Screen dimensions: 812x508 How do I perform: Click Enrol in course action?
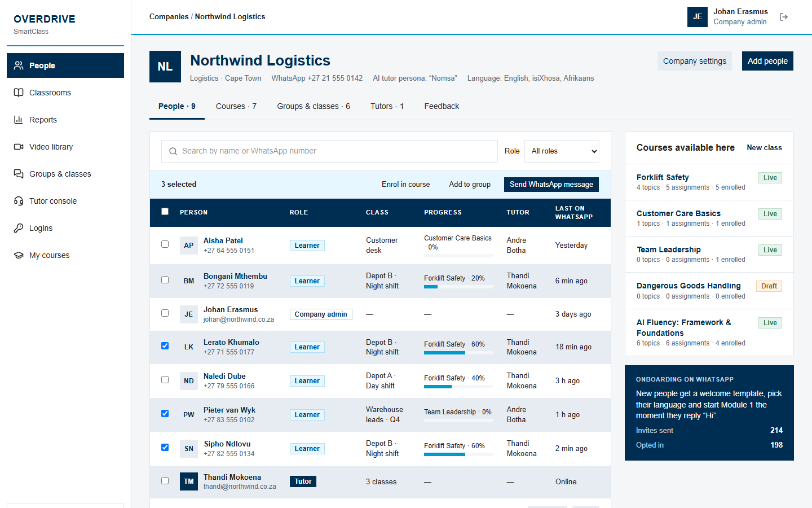[405, 185]
